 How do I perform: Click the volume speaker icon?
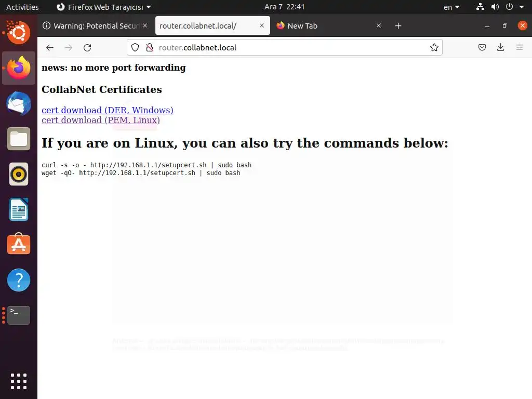click(x=495, y=7)
